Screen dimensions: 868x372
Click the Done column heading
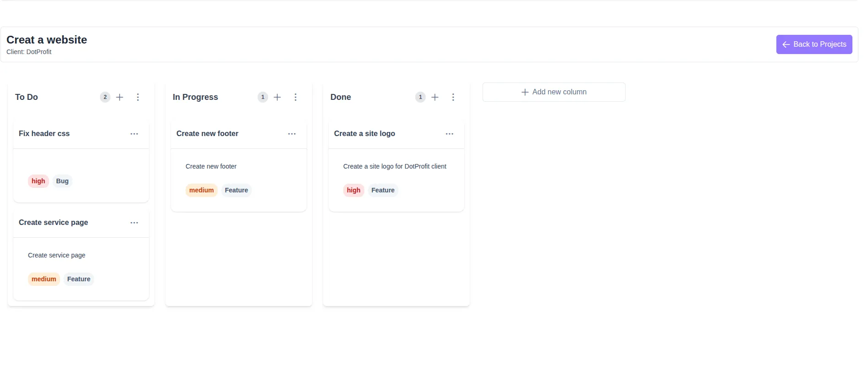[341, 97]
